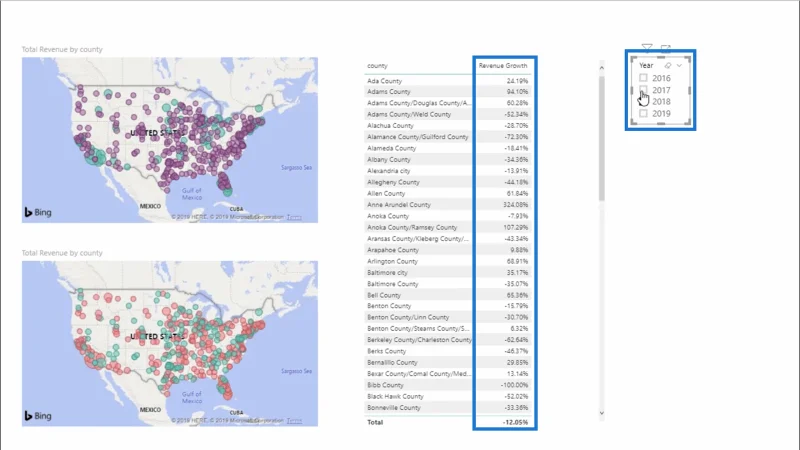This screenshot has width=800, height=450.
Task: Click the Bing logo on the bottom map
Action: (38, 416)
